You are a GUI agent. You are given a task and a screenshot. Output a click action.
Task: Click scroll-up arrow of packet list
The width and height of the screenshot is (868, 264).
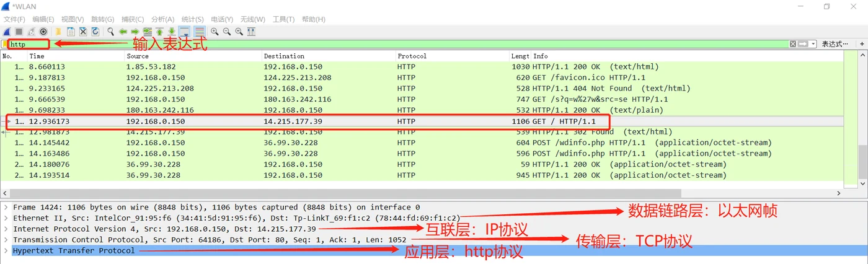862,55
